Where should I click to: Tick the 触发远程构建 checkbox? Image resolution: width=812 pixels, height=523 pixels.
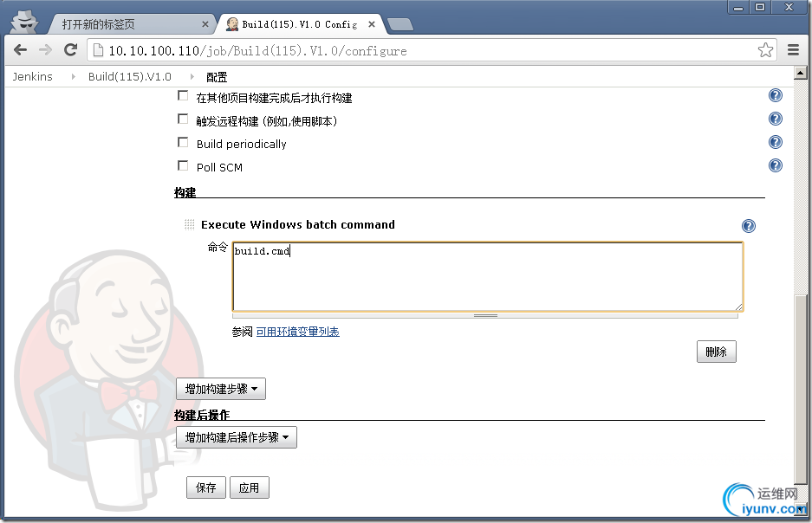tap(183, 119)
